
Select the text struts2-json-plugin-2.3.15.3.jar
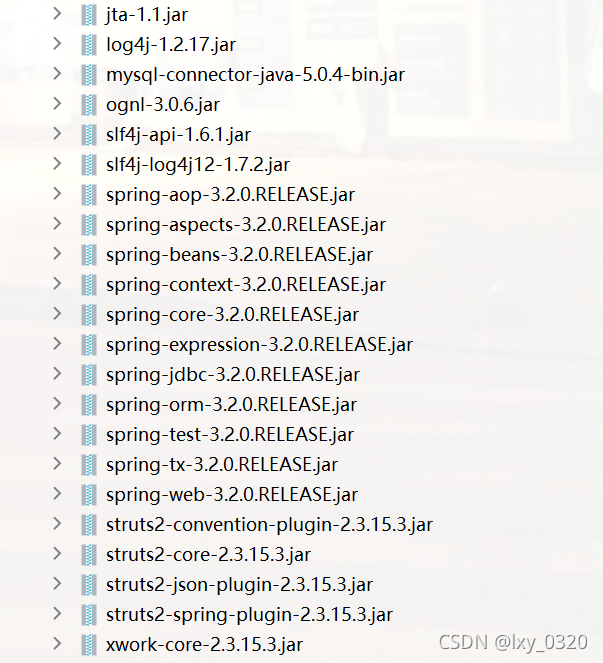pyautogui.click(x=239, y=586)
